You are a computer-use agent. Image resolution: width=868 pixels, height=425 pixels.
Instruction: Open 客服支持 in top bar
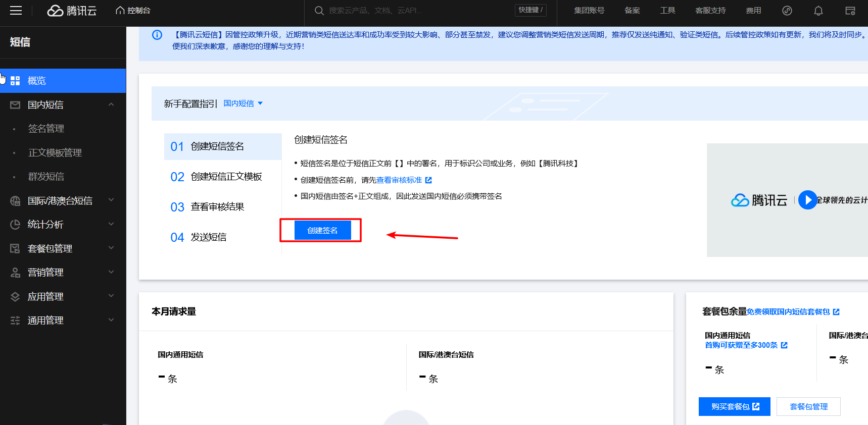tap(710, 11)
